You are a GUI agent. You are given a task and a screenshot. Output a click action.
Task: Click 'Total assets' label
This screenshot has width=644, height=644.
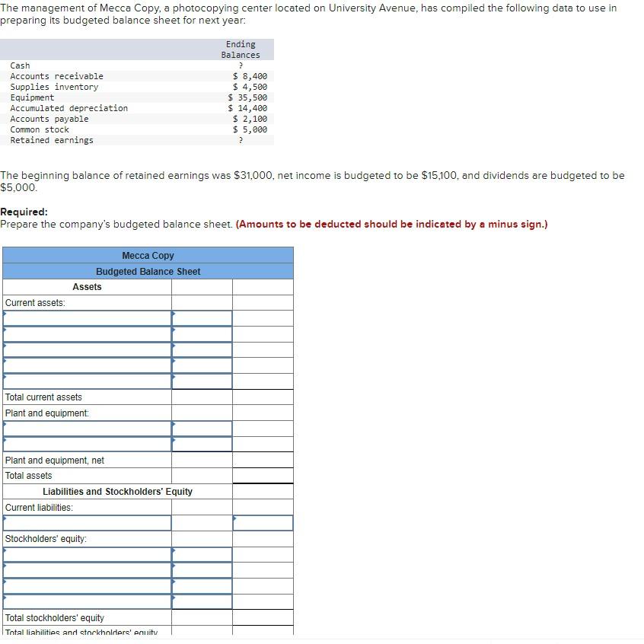click(x=28, y=476)
